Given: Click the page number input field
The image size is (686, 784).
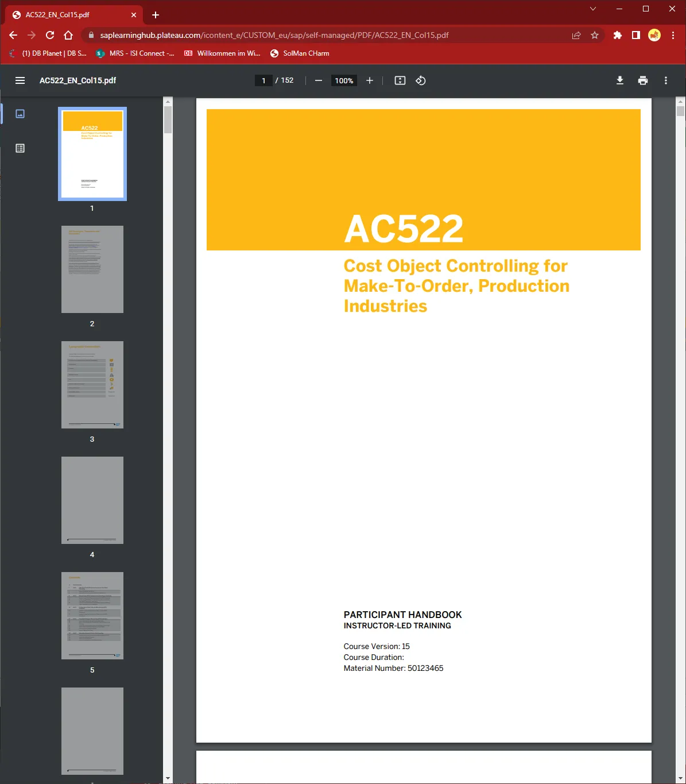Looking at the screenshot, I should tap(263, 80).
